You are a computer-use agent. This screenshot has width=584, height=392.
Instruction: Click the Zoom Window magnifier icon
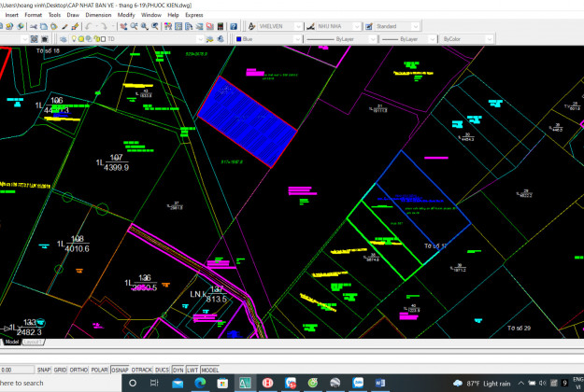point(145,26)
